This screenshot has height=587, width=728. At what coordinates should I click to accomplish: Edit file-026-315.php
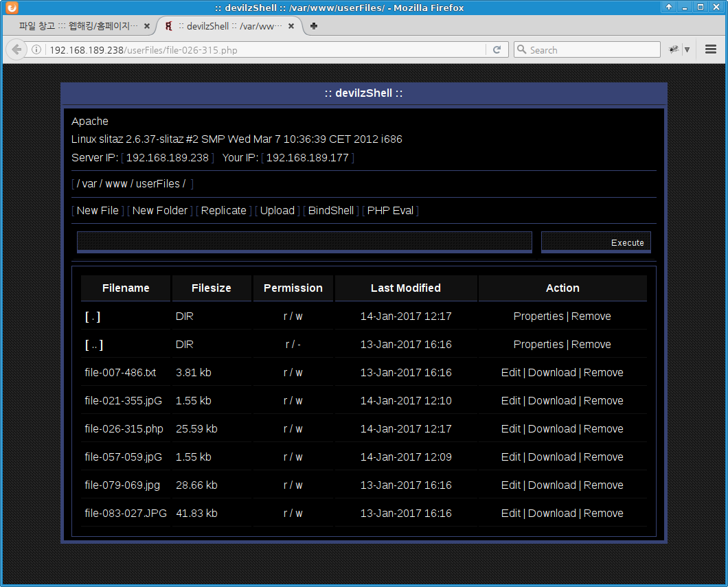(x=511, y=429)
